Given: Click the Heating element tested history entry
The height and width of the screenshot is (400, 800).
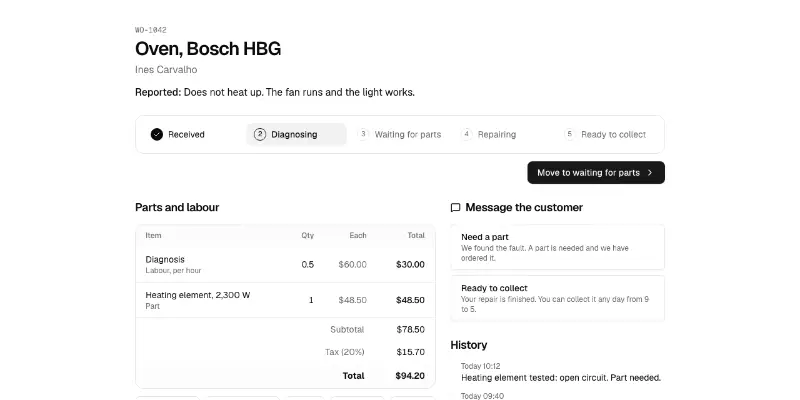Looking at the screenshot, I should (561, 378).
